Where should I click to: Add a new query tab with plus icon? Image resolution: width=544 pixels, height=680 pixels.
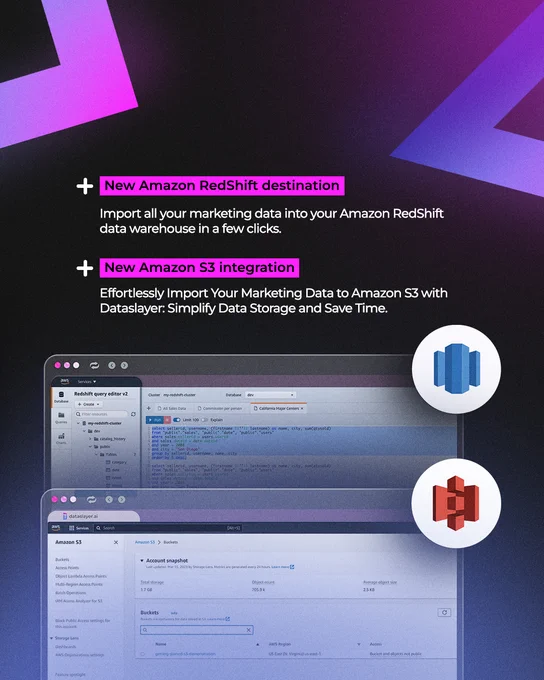pyautogui.click(x=148, y=408)
